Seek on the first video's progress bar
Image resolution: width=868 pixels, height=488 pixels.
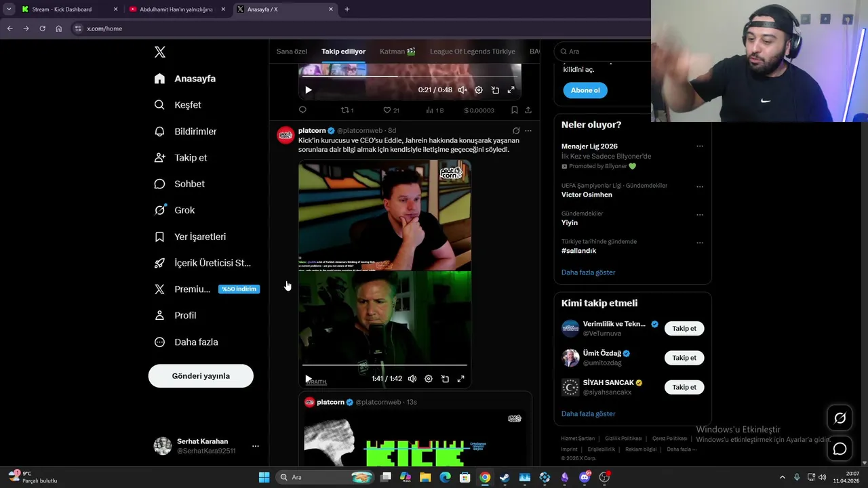point(410,76)
